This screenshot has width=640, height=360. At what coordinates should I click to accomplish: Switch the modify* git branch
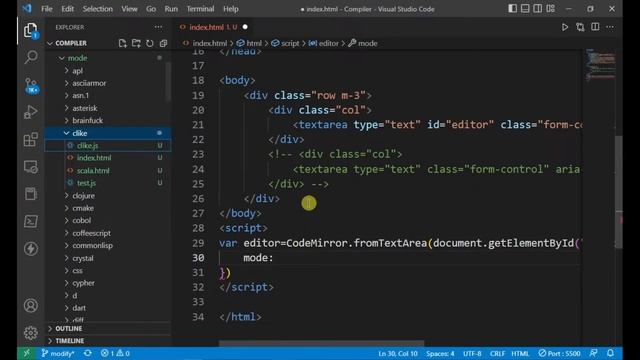(x=58, y=353)
